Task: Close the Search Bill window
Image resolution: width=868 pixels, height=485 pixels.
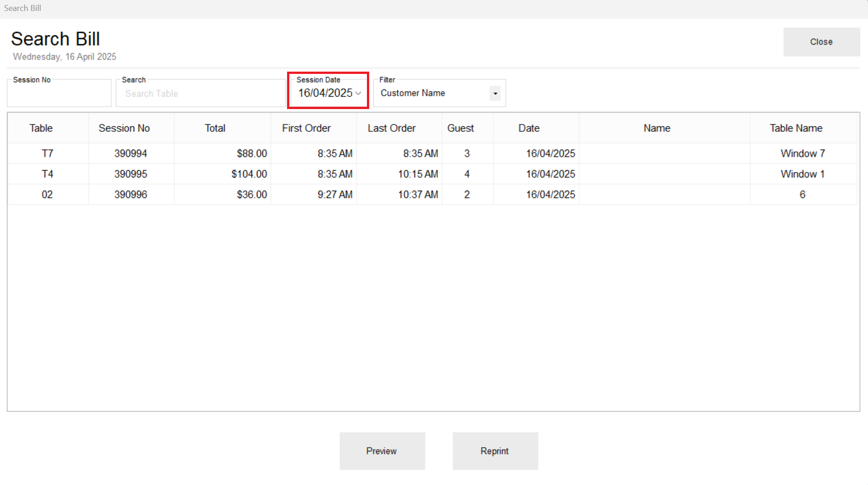Action: (821, 42)
